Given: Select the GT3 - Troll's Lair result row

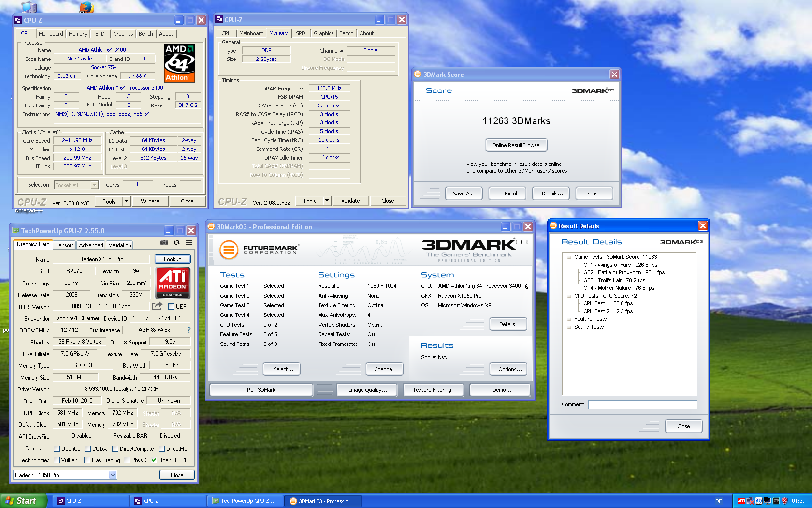Looking at the screenshot, I should tap(614, 281).
